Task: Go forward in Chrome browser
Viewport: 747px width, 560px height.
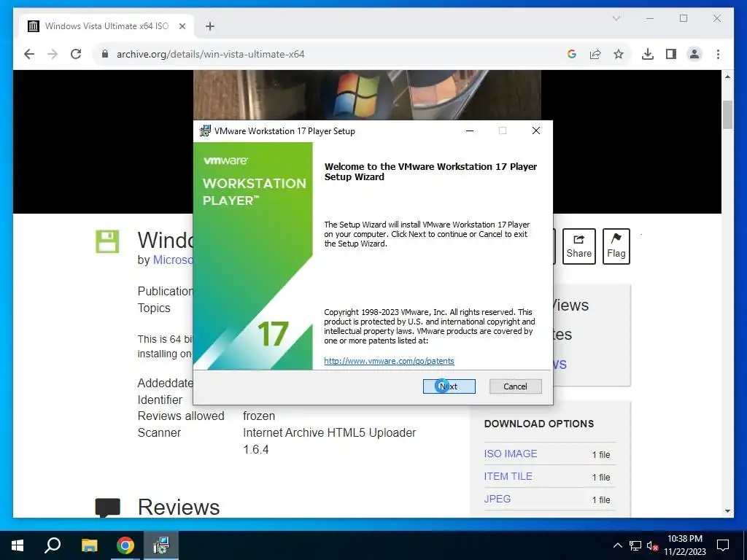Action: pos(53,54)
